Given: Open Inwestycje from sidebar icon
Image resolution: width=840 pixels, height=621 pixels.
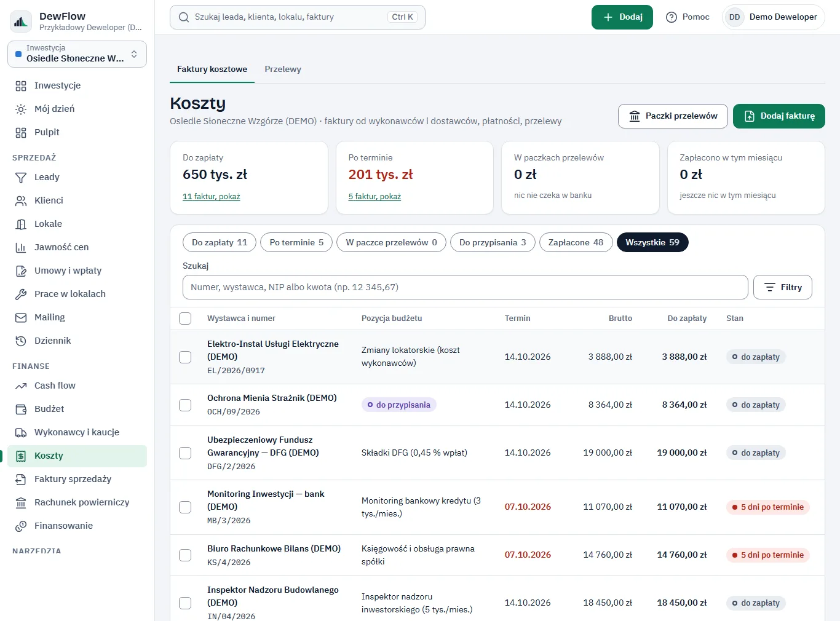Looking at the screenshot, I should pos(21,85).
